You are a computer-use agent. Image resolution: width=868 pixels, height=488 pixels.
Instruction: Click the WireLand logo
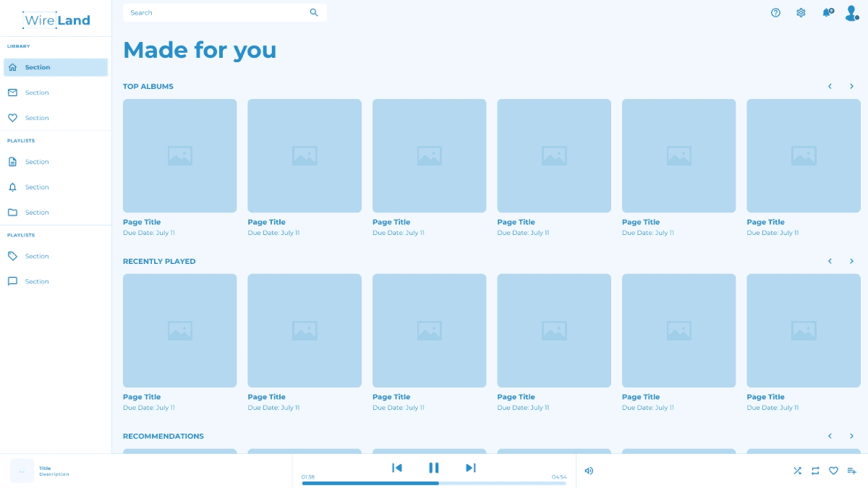(x=56, y=20)
